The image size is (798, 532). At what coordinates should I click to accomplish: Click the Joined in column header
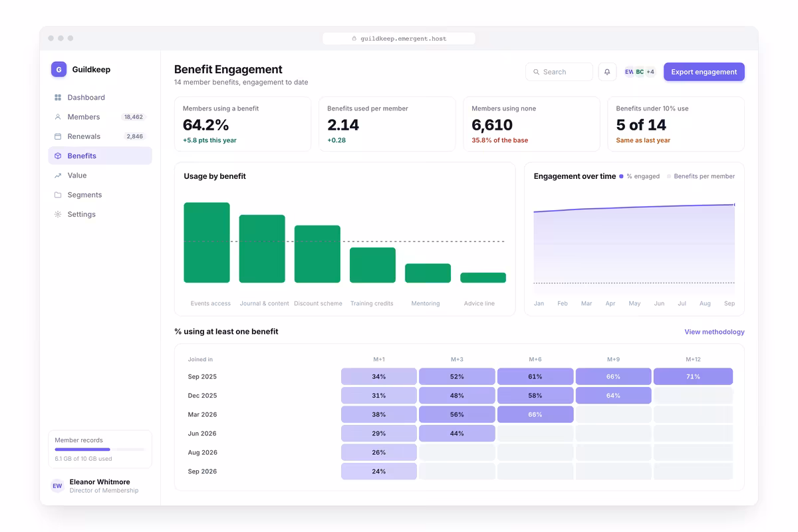200,359
